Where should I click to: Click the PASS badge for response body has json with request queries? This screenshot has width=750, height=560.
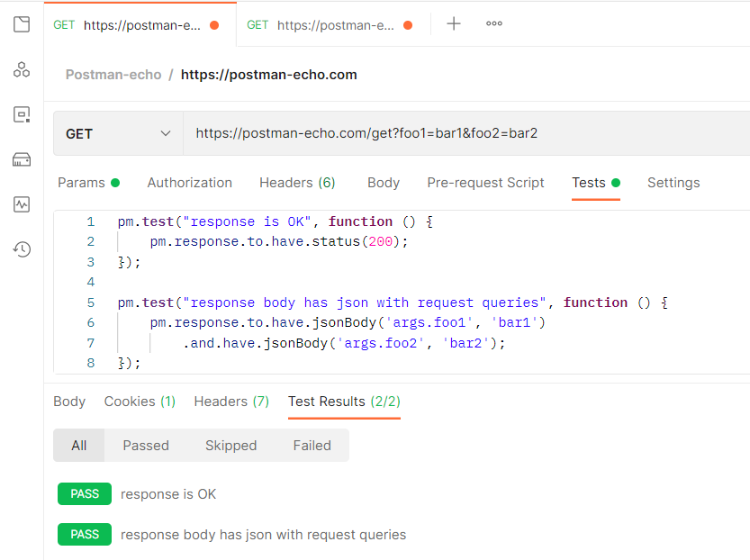pyautogui.click(x=85, y=534)
